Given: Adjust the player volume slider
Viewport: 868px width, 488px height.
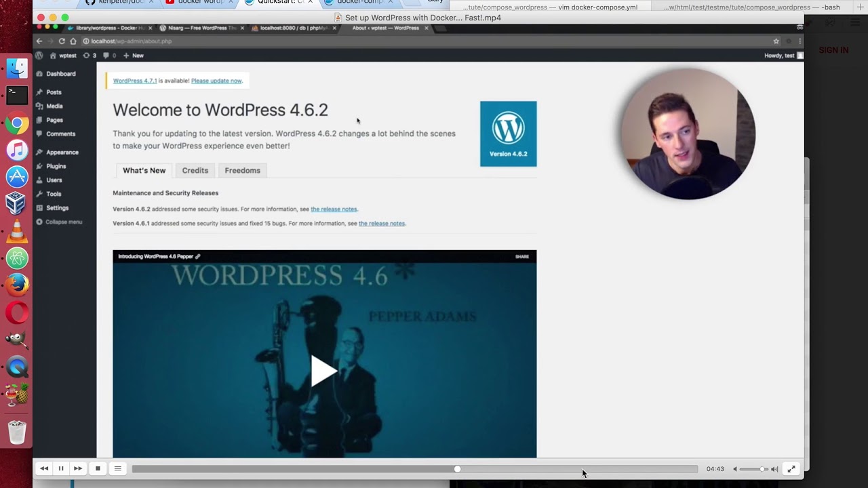Looking at the screenshot, I should (x=753, y=469).
